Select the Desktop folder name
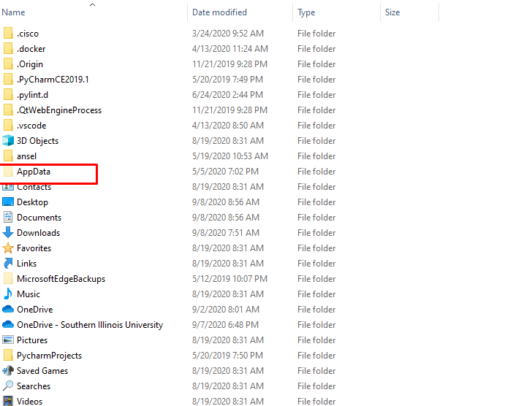532x406 pixels. [33, 202]
